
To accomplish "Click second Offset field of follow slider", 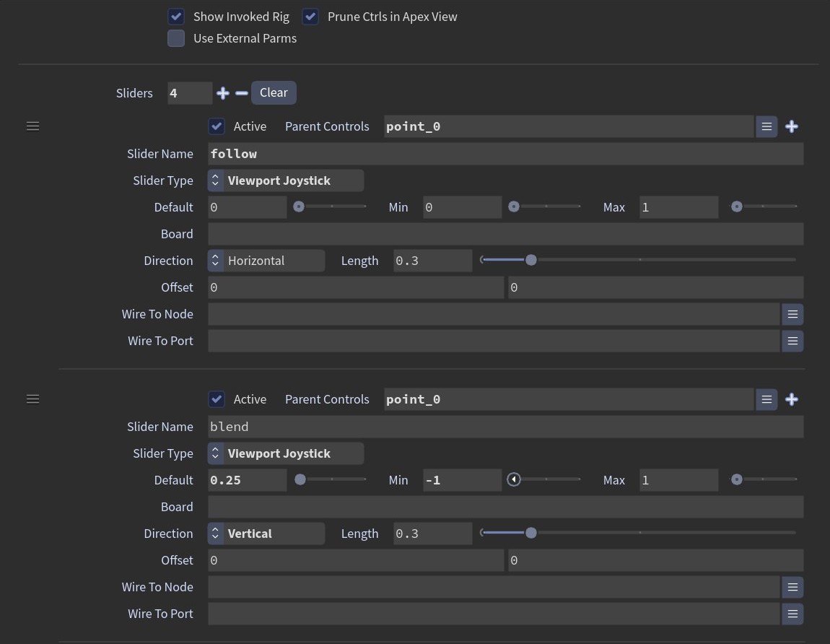I will [x=656, y=287].
